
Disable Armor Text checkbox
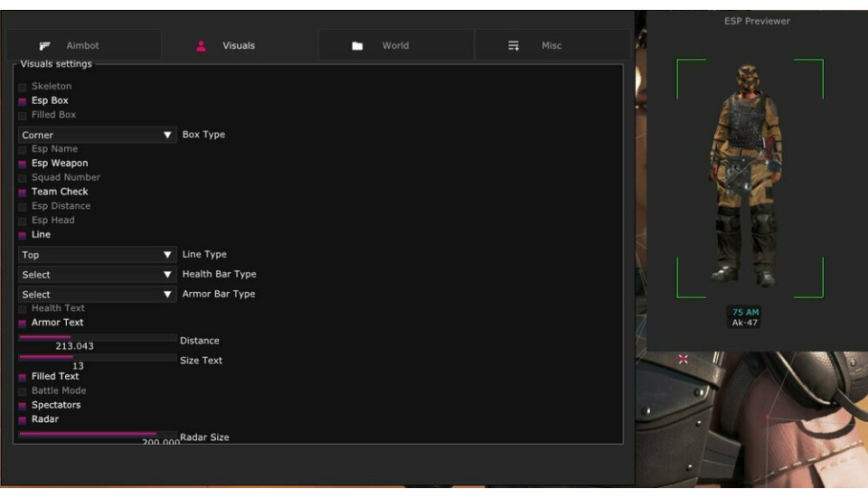22,324
